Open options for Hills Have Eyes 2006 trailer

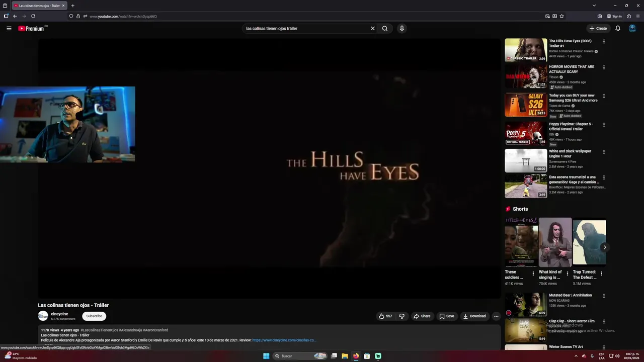coord(604,42)
